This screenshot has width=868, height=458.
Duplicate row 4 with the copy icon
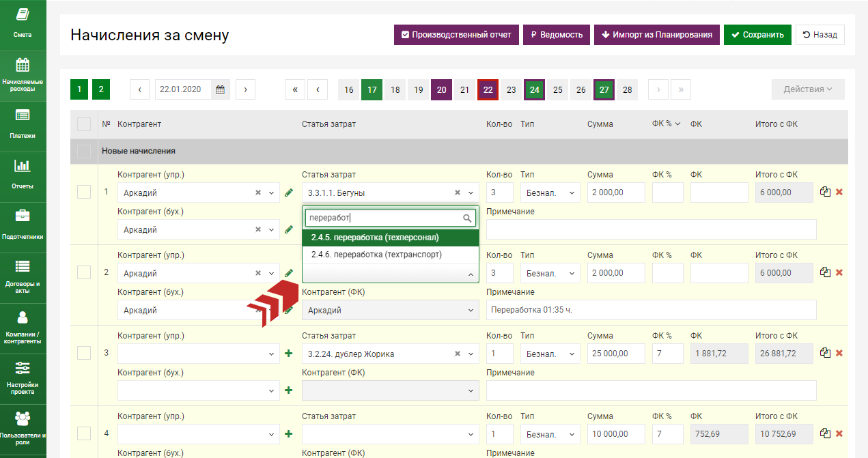click(x=825, y=434)
